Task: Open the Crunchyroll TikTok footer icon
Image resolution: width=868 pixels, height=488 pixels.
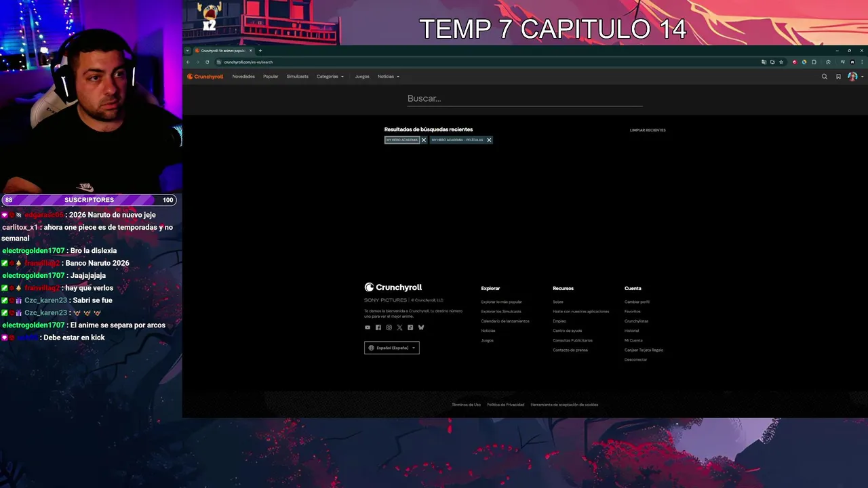Action: pos(410,327)
